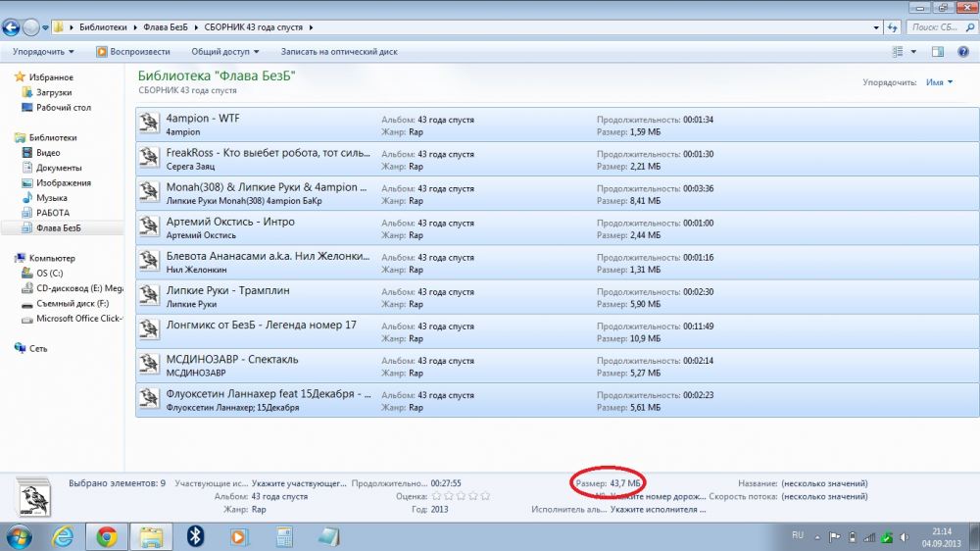Screen dimensions: 980x551
Task: Open the Bluetooth taskbar icon
Action: pyautogui.click(x=196, y=537)
